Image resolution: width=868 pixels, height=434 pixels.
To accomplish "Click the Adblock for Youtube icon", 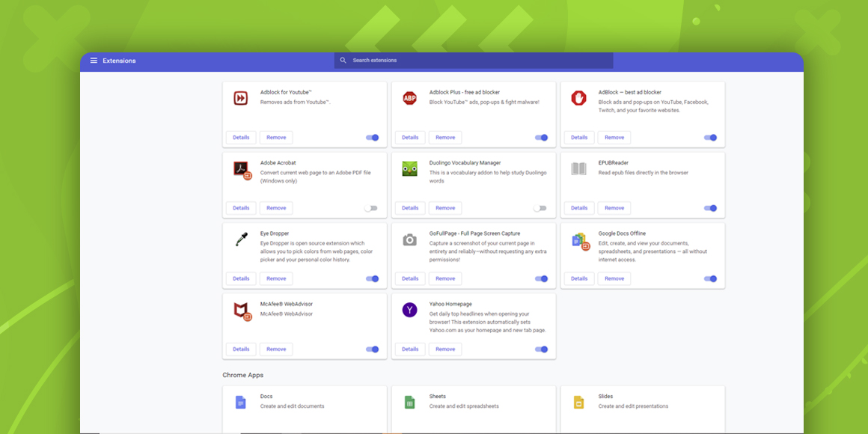I will (x=241, y=98).
